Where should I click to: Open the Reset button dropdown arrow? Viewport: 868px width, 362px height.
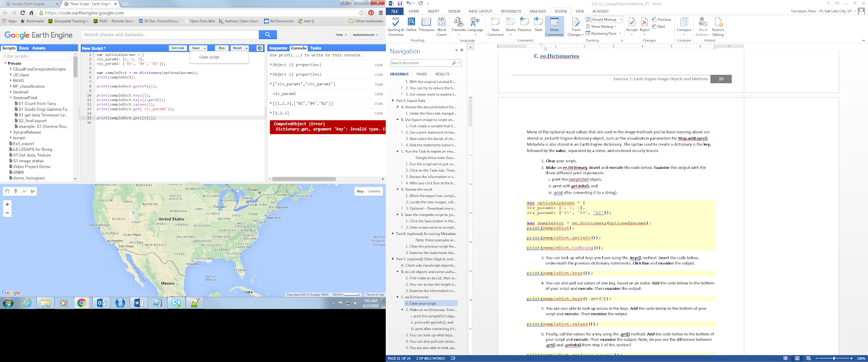coord(246,48)
